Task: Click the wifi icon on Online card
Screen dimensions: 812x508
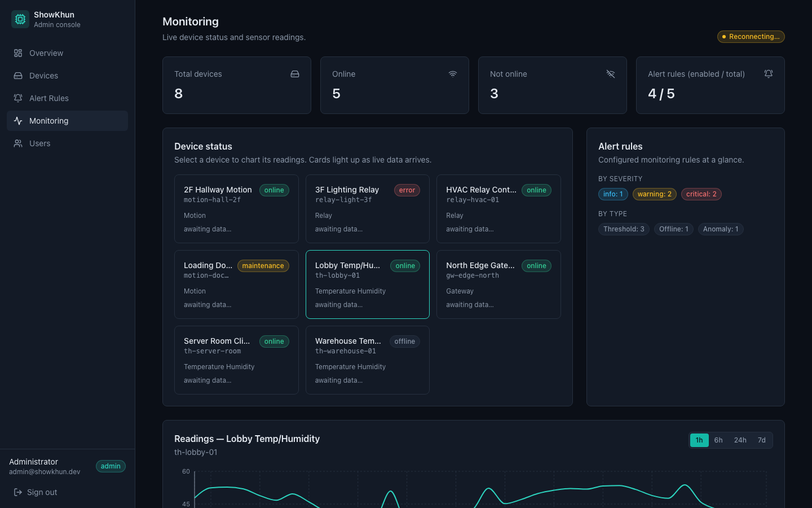Action: coord(453,74)
